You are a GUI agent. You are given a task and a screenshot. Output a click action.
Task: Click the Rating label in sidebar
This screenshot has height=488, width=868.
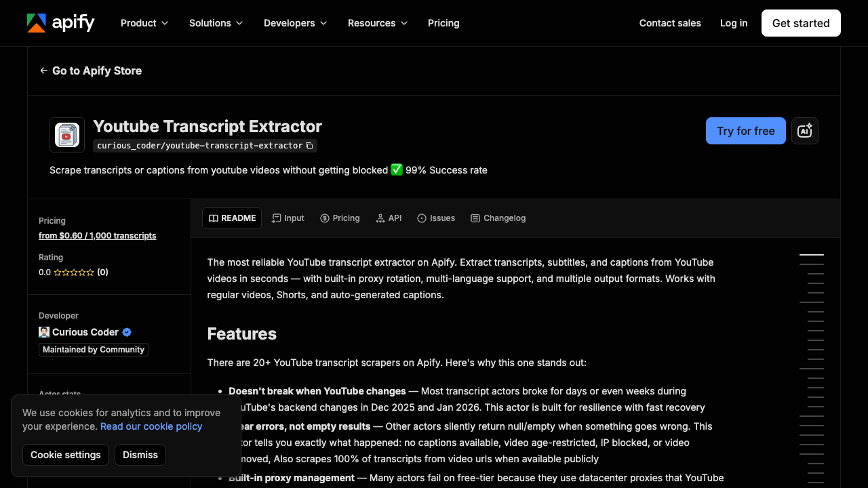51,258
